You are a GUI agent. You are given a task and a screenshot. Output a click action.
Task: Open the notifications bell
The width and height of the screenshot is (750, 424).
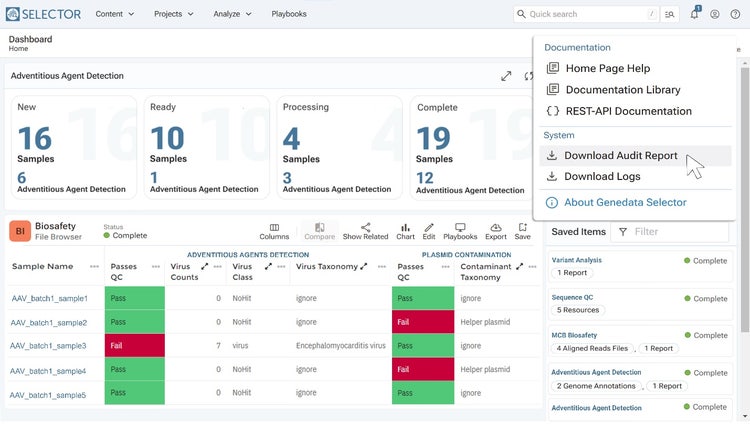[x=695, y=14]
